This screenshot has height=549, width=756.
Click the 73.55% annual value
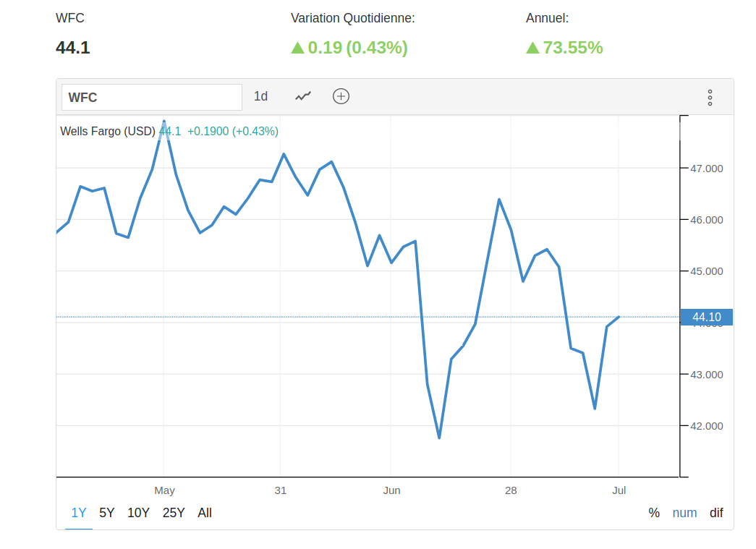[x=573, y=48]
